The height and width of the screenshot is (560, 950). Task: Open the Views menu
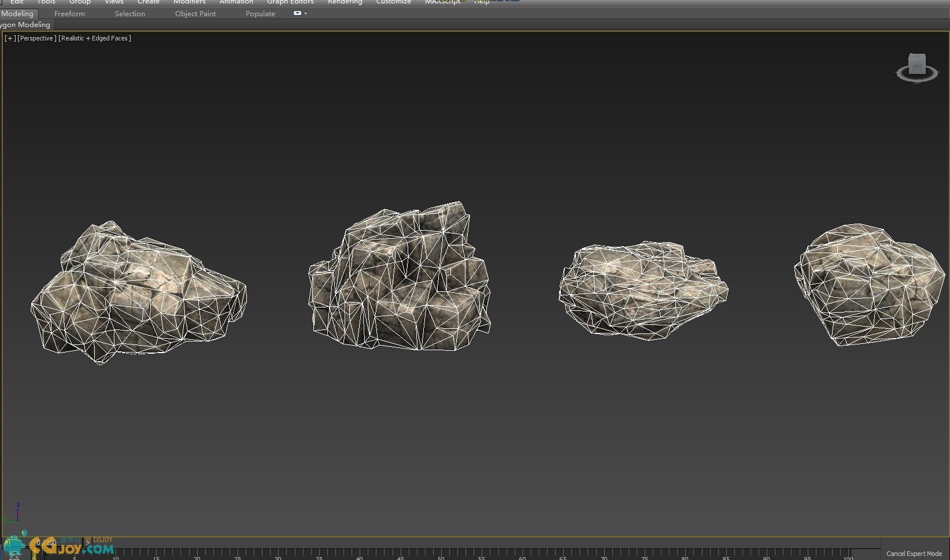click(114, 2)
